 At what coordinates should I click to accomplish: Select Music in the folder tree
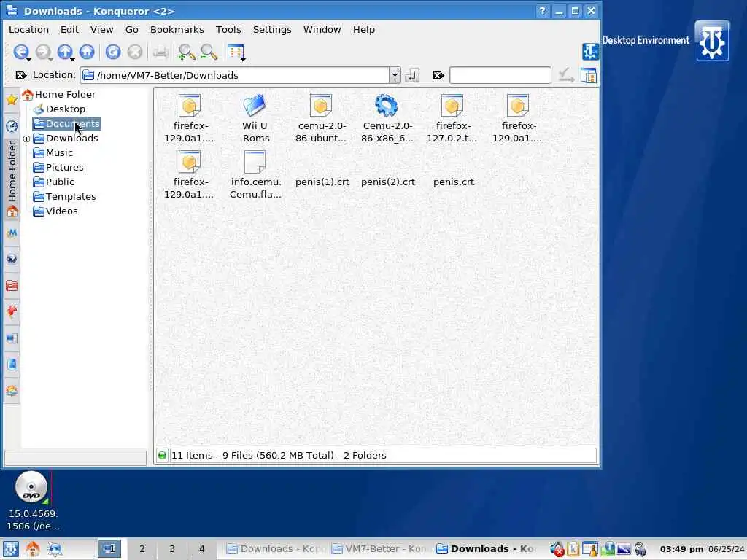click(x=53, y=153)
